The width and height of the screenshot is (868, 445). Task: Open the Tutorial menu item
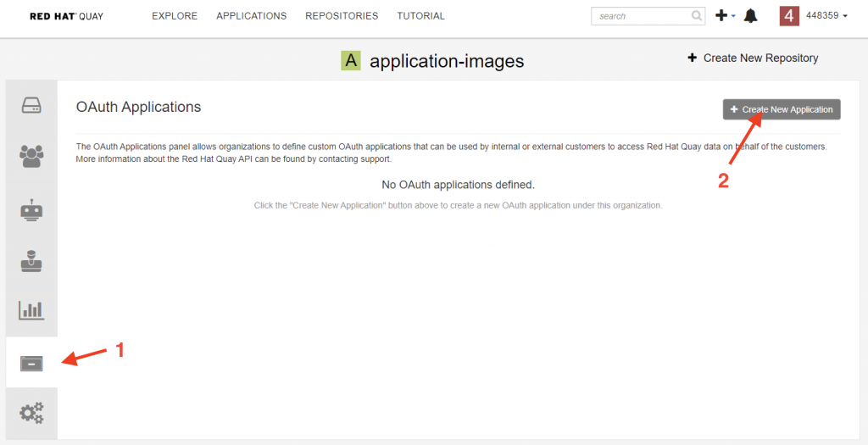point(420,16)
